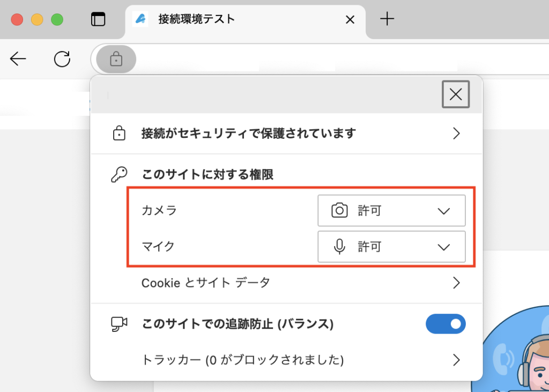The width and height of the screenshot is (549, 392).
Task: Open the カメラ permission dropdown
Action: (x=391, y=211)
